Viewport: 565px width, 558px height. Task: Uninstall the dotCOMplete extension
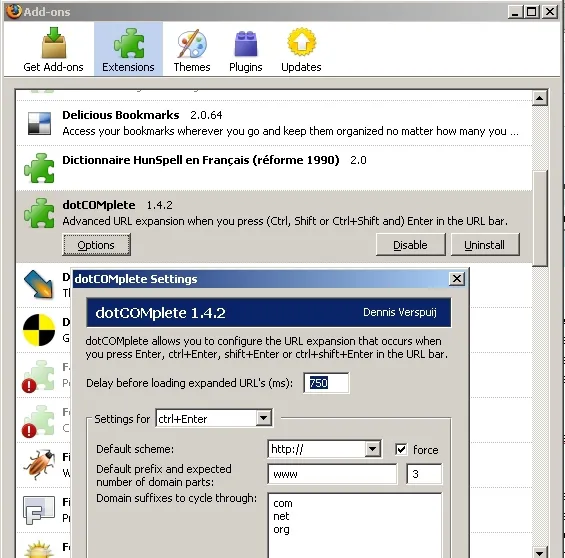click(485, 245)
